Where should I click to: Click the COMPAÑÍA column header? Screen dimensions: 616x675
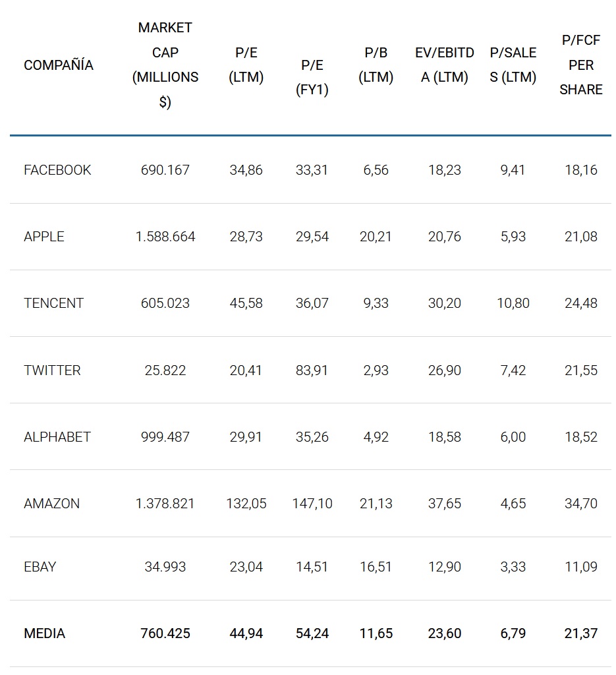(x=59, y=65)
